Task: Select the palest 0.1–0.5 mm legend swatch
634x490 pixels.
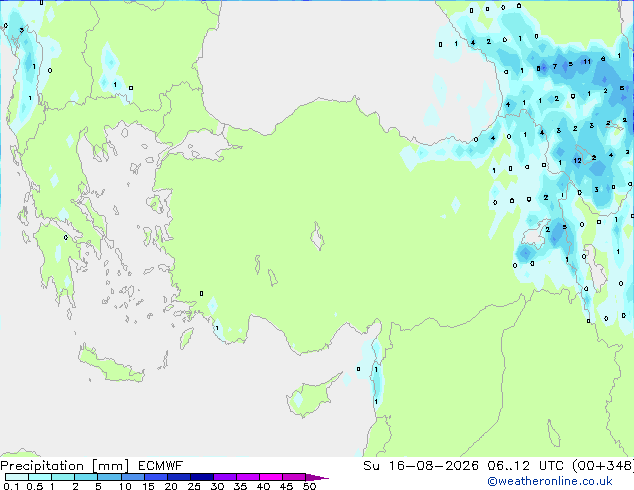Action: (17, 477)
